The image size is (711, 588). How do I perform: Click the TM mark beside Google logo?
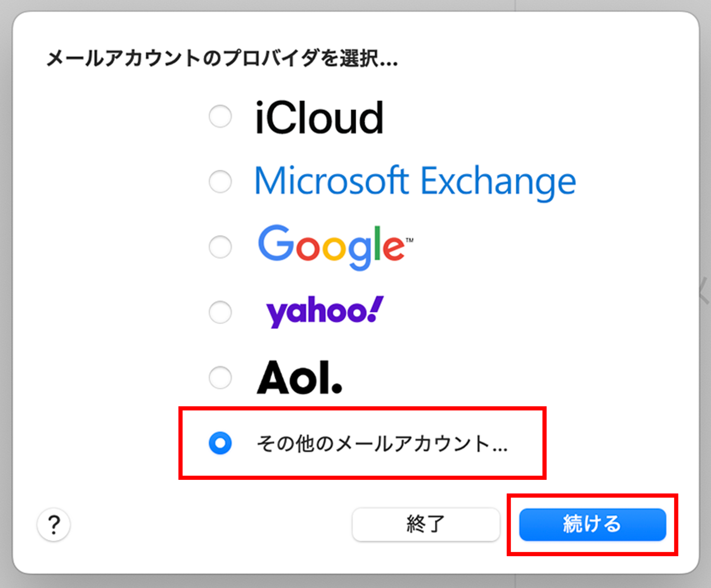click(409, 240)
